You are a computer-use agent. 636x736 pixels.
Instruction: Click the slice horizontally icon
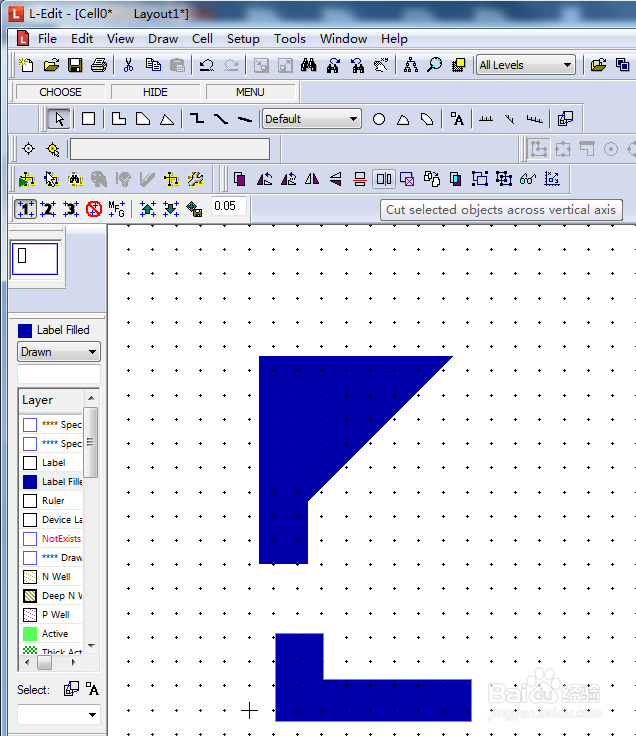tap(360, 179)
